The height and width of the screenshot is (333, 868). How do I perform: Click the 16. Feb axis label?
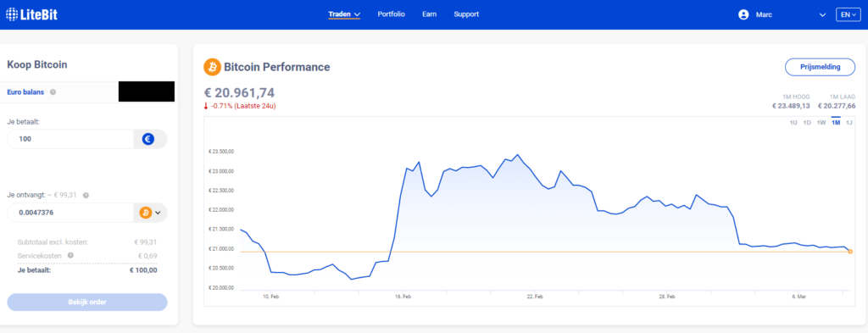click(403, 297)
